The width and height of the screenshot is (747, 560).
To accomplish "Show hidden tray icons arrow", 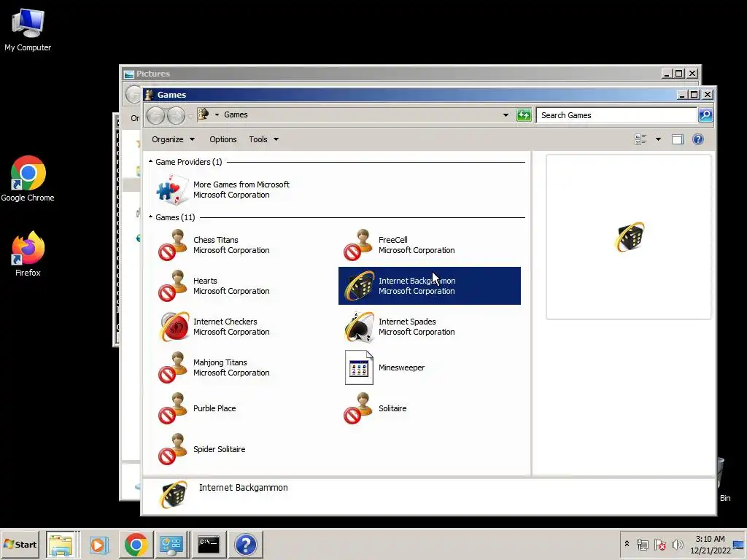I will click(x=627, y=544).
